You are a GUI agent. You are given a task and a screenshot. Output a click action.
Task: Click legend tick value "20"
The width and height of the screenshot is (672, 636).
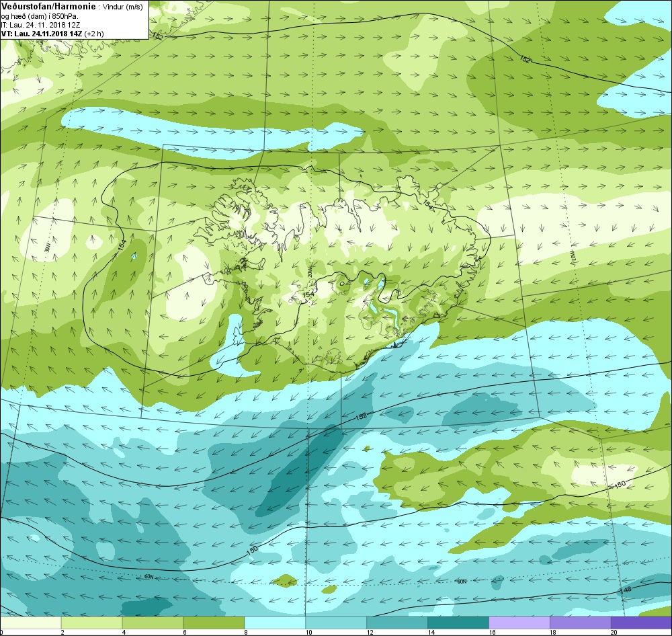coord(614,632)
